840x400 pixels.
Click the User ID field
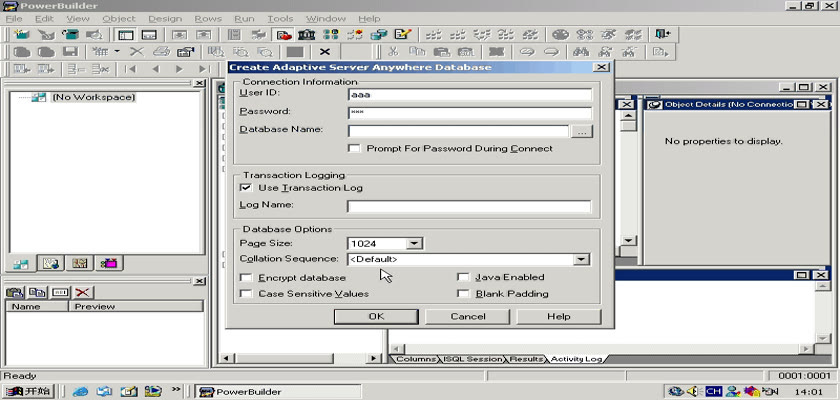[470, 95]
